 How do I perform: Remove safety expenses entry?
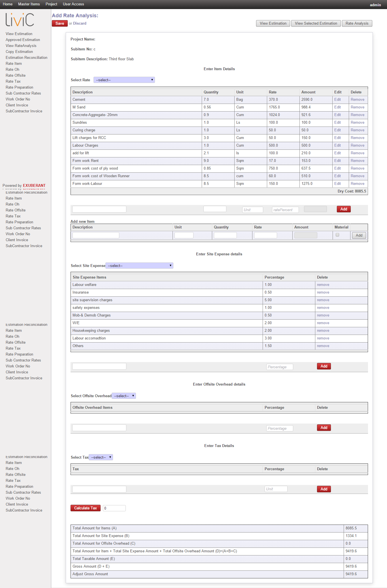click(x=323, y=307)
